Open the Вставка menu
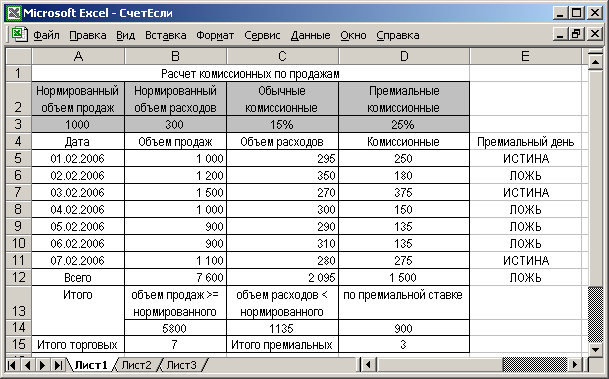Screen dimensions: 609x379 click(x=165, y=35)
